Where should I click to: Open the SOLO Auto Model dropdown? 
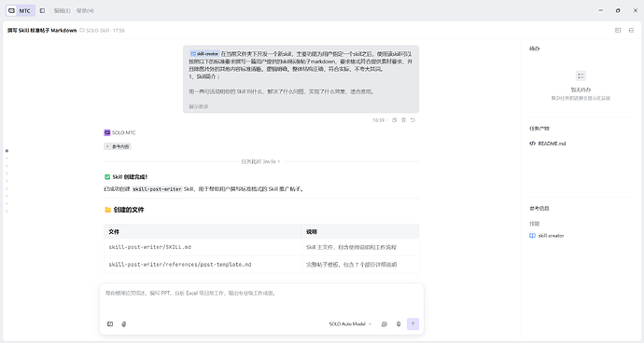pyautogui.click(x=350, y=324)
